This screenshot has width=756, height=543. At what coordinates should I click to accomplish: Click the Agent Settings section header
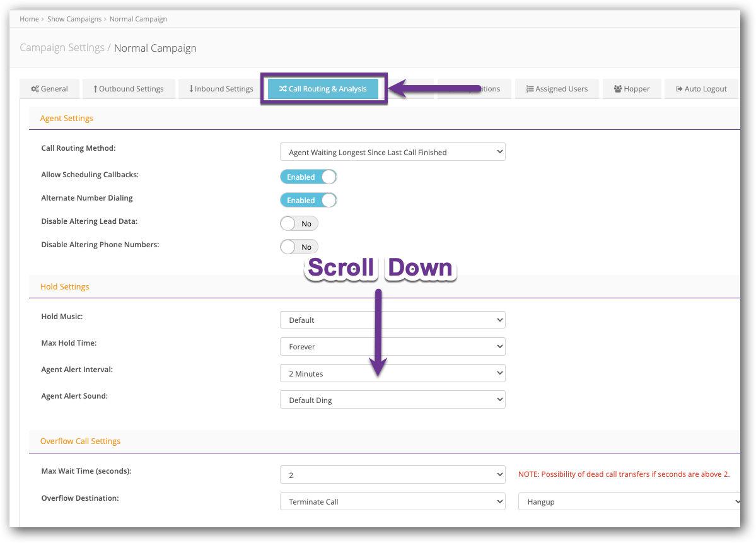67,118
